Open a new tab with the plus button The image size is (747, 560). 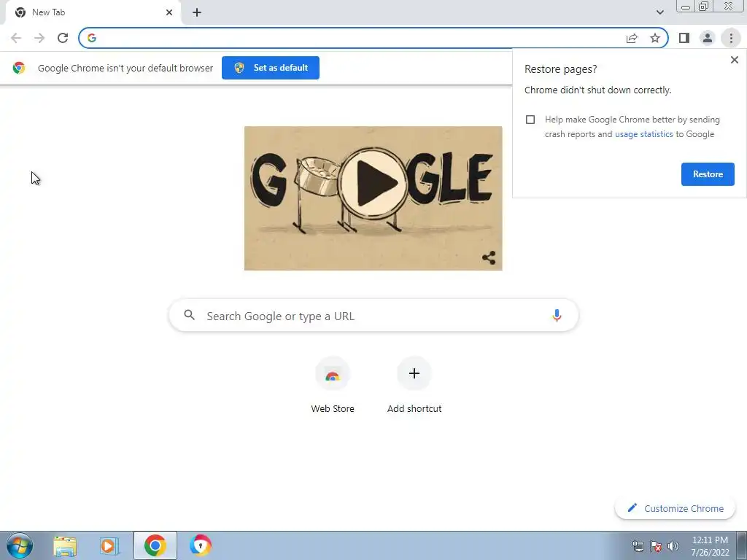tap(197, 12)
